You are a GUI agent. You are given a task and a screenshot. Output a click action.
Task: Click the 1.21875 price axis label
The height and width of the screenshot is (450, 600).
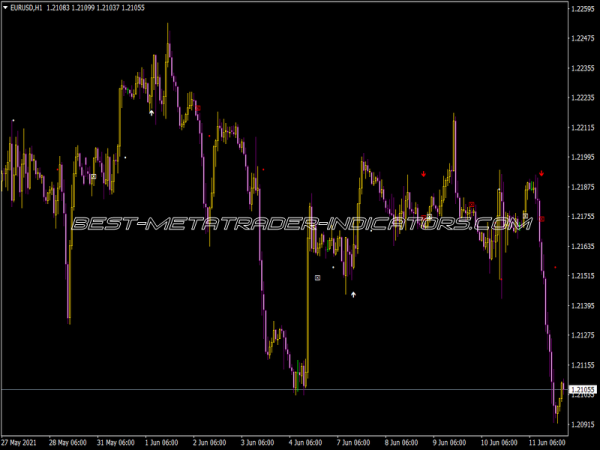click(581, 187)
